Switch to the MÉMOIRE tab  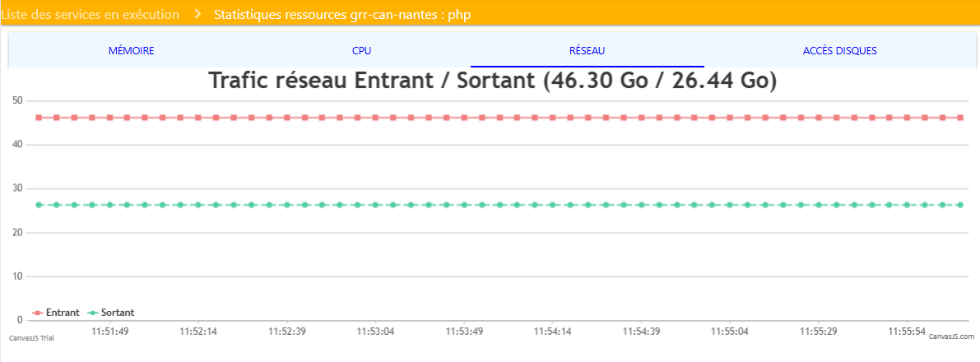pyautogui.click(x=131, y=50)
